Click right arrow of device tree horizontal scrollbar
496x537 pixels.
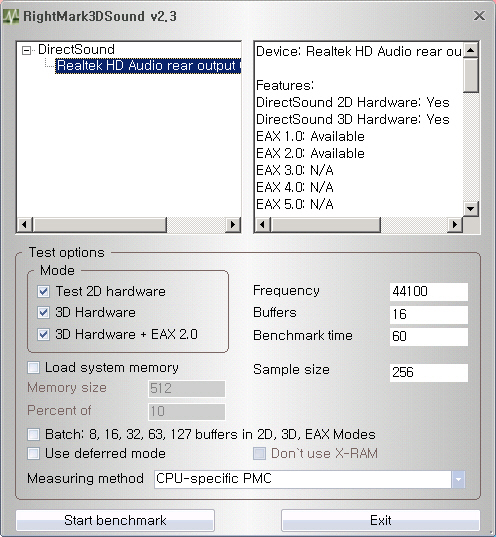click(233, 225)
